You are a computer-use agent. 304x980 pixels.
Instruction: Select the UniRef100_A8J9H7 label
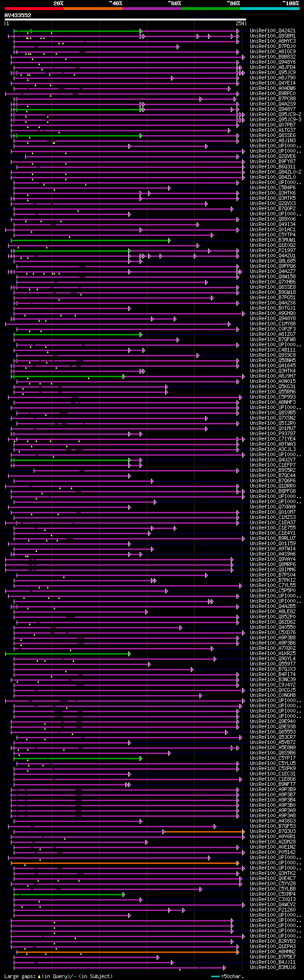click(273, 376)
